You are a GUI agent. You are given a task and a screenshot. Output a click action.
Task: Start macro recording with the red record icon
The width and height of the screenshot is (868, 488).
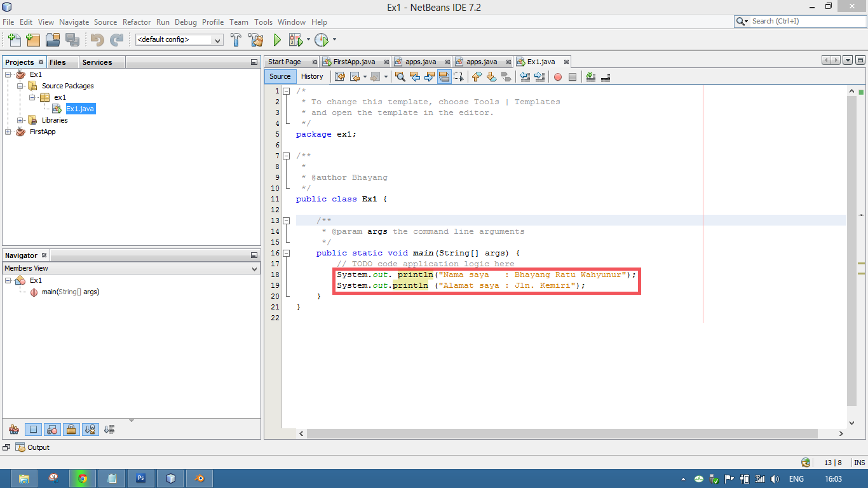pyautogui.click(x=558, y=77)
